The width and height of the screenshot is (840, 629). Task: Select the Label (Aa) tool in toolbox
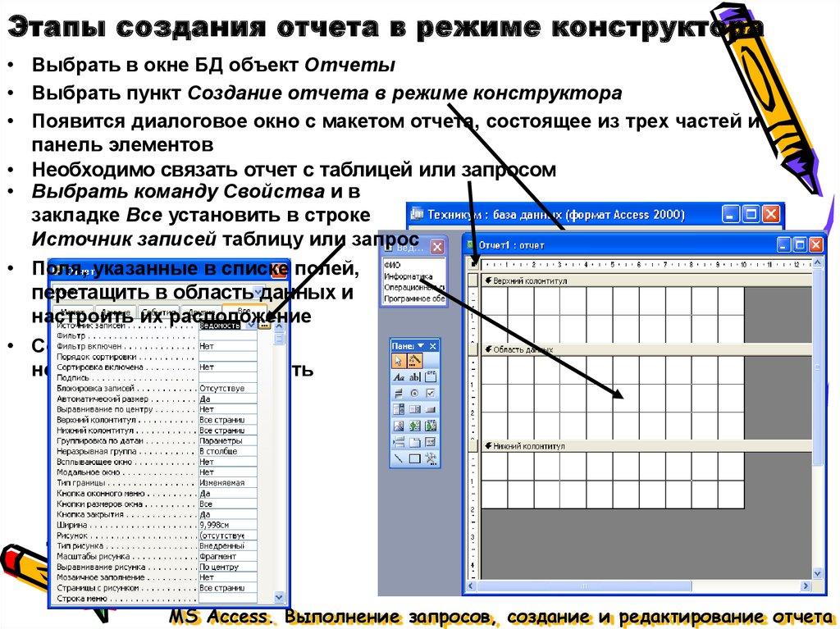point(399,377)
